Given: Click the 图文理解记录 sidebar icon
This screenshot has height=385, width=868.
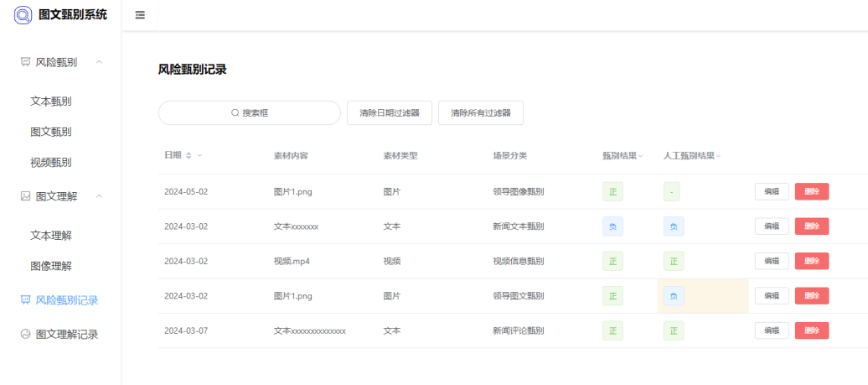Looking at the screenshot, I should 25,334.
